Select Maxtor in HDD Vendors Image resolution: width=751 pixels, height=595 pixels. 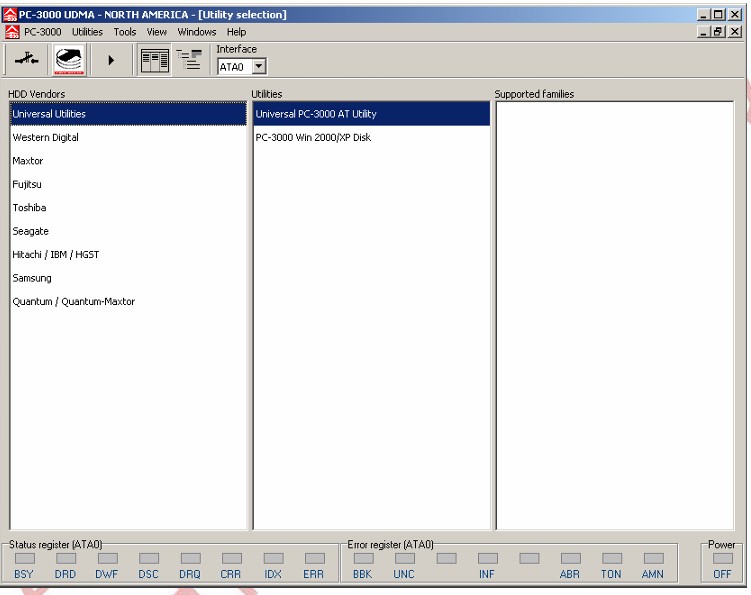click(128, 161)
